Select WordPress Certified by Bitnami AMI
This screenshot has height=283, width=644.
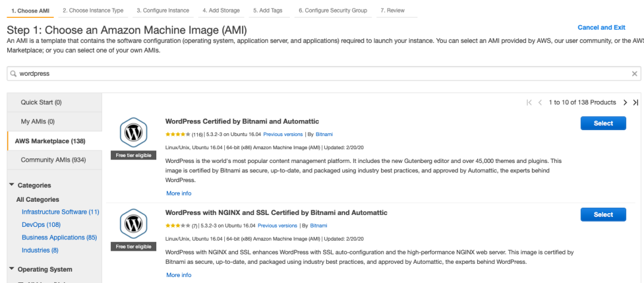coord(603,124)
